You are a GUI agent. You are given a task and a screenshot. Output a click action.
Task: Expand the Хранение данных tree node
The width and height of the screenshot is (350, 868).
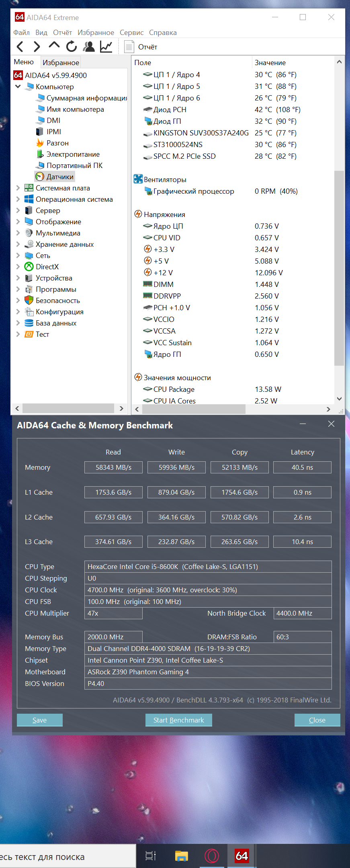coord(18,244)
